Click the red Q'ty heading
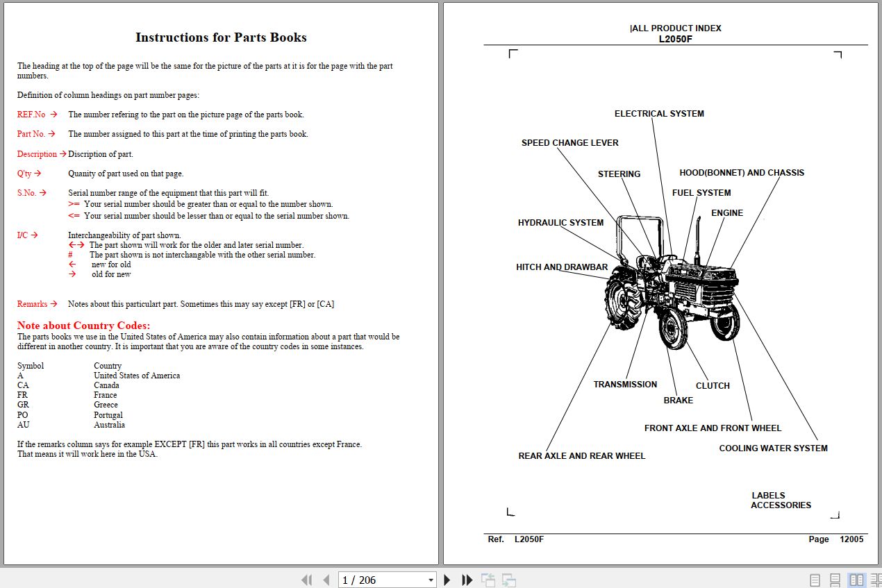The image size is (882, 588). [24, 174]
